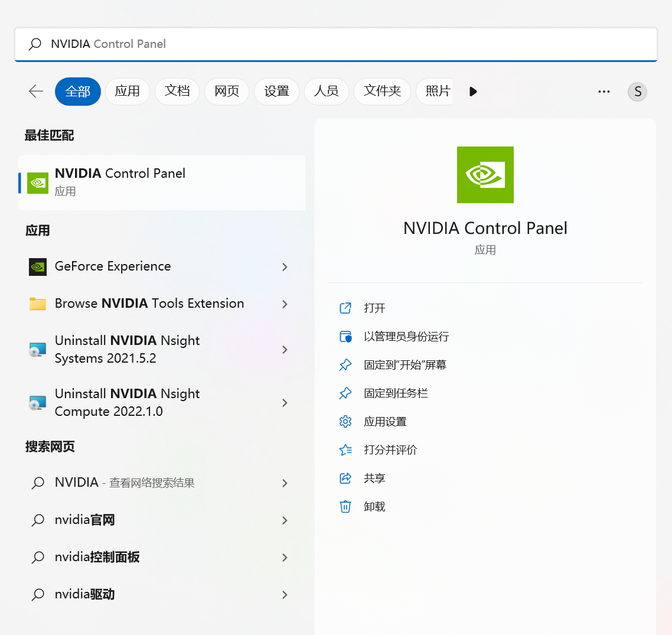672x635 pixels.
Task: Open the three-dot more options menu
Action: click(x=604, y=92)
